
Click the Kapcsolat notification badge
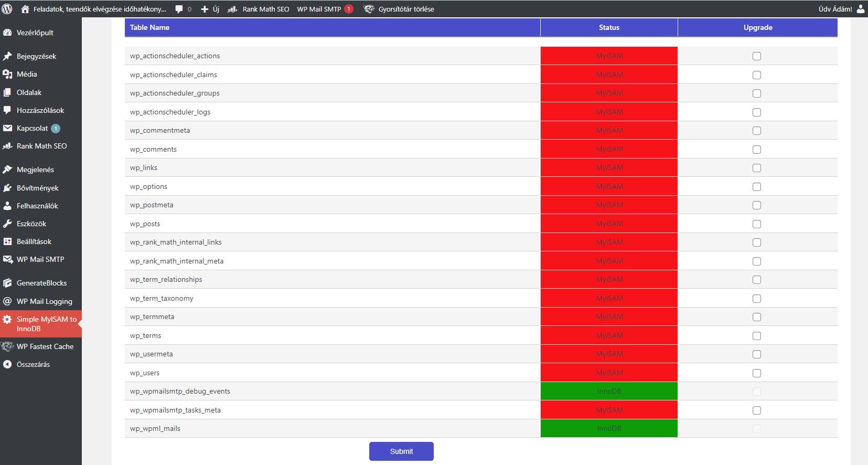(56, 129)
